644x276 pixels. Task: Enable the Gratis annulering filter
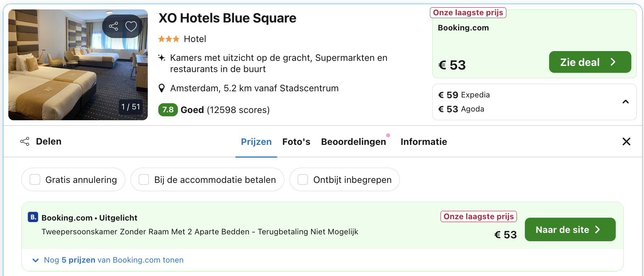35,179
